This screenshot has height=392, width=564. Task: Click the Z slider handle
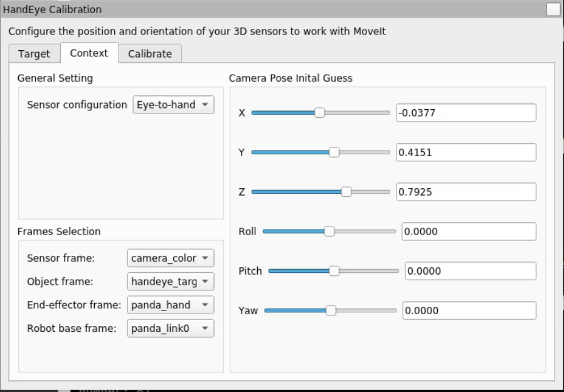point(346,192)
